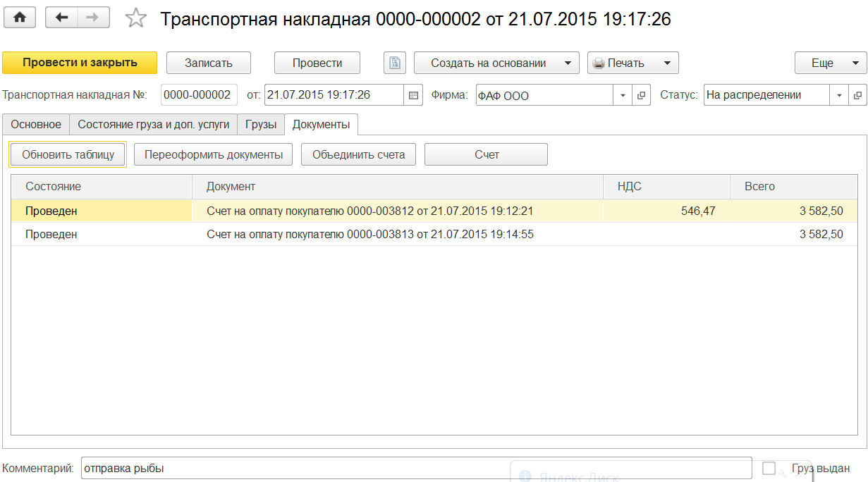The width and height of the screenshot is (868, 482).
Task: Open the calendar date picker icon
Action: [x=413, y=95]
